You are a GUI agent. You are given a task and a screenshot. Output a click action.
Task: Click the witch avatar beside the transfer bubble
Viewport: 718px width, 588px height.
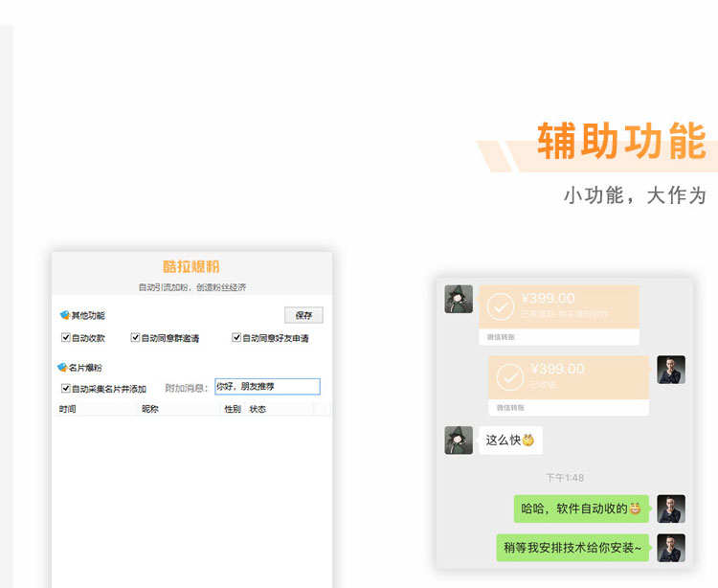click(x=459, y=299)
